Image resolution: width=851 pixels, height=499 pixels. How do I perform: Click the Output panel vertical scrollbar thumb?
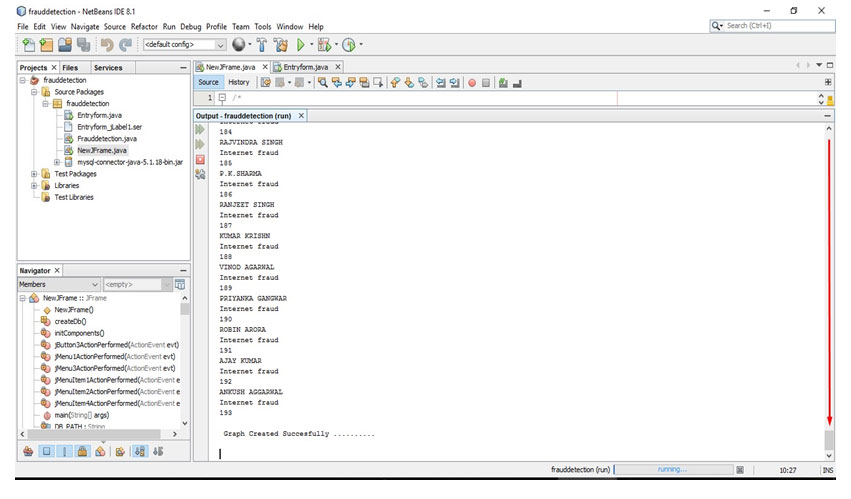pyautogui.click(x=828, y=440)
